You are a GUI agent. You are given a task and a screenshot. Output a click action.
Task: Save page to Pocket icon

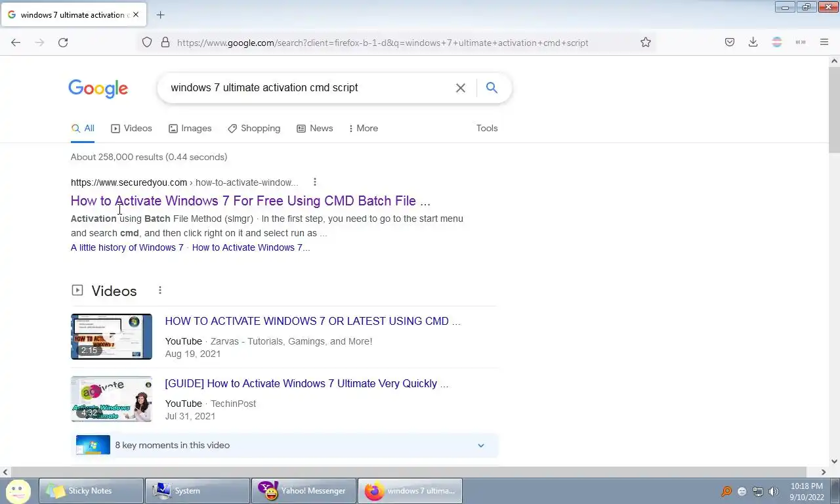[x=730, y=42]
